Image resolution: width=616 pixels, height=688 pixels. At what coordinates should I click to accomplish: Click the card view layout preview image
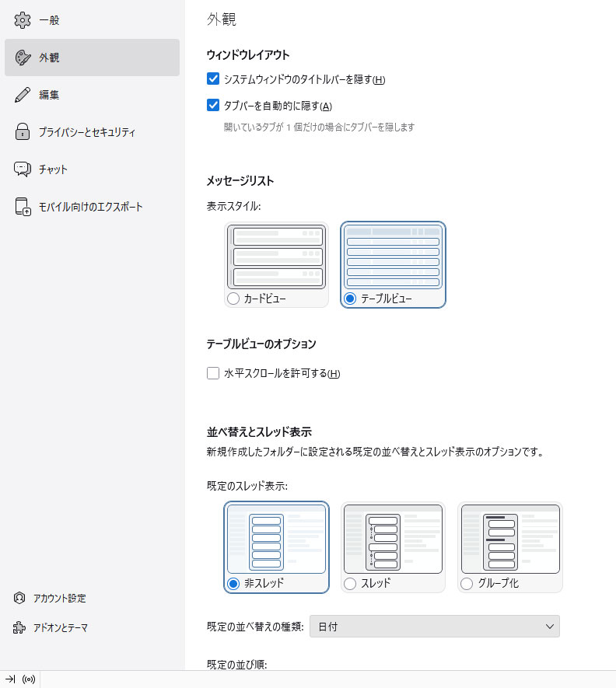tap(277, 257)
